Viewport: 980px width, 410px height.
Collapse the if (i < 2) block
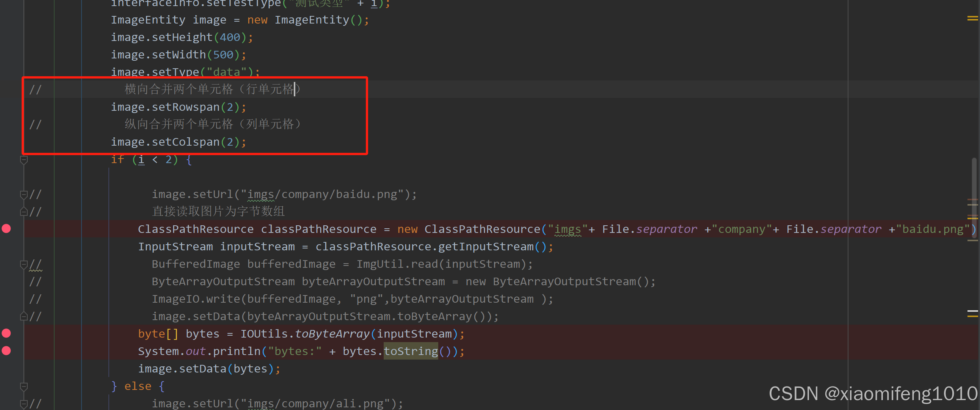[24, 160]
